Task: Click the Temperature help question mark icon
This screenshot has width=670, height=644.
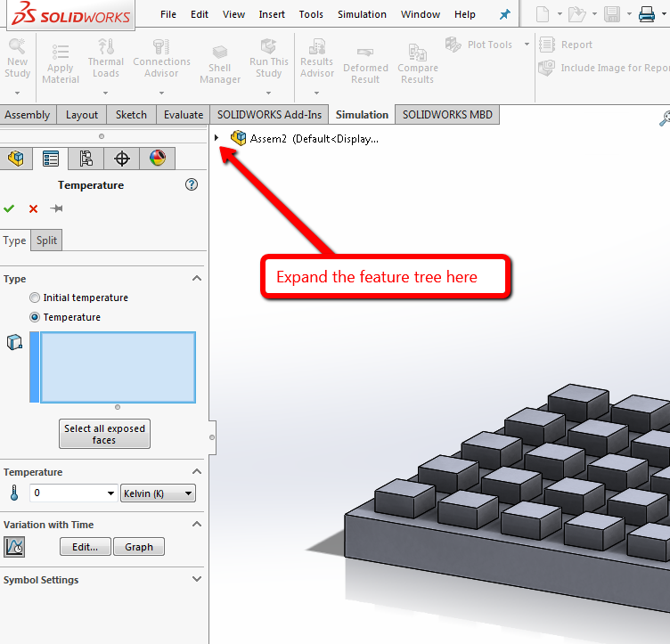Action: 191,185
